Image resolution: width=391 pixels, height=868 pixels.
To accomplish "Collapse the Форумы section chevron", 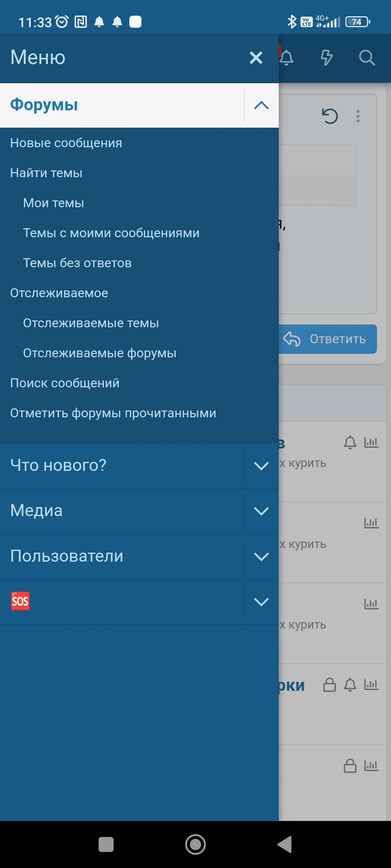I will coord(261,105).
